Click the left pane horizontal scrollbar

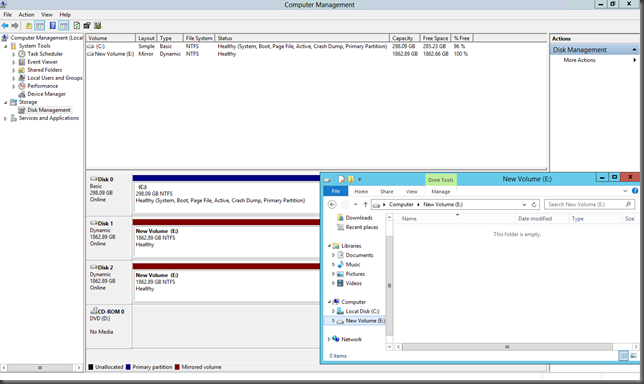tap(41, 368)
